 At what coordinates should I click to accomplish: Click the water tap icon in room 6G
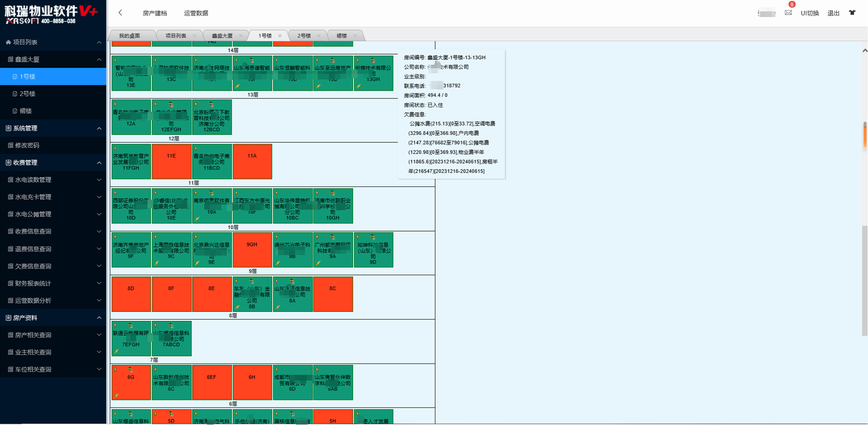pos(130,370)
